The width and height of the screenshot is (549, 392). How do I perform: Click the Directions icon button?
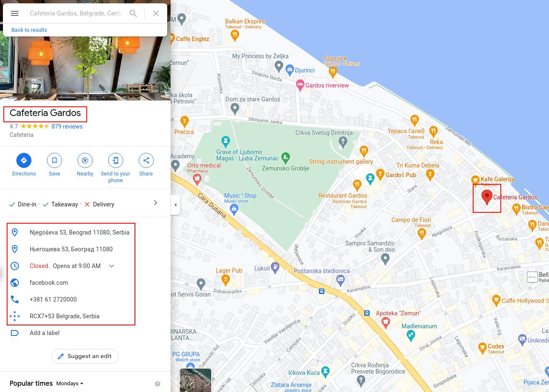tap(24, 160)
